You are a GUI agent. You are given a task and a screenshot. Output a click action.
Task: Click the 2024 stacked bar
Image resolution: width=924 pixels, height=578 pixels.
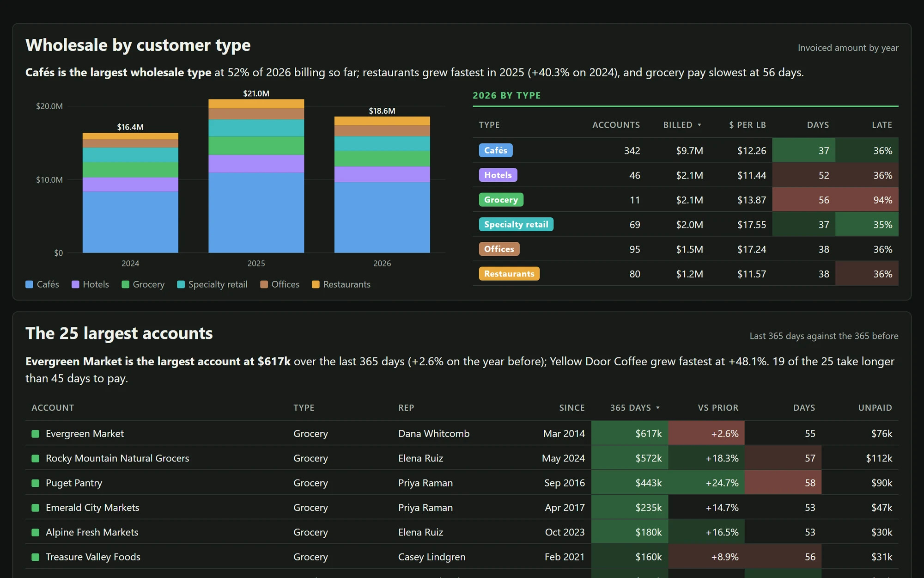[130, 193]
